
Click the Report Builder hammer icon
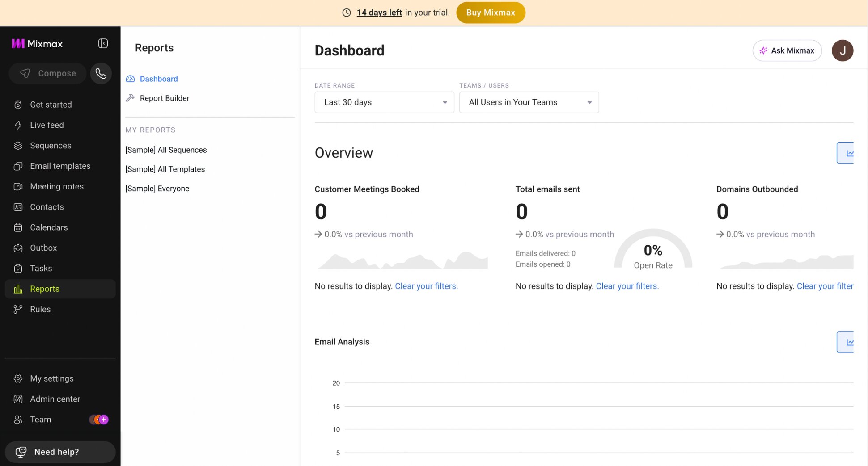click(x=130, y=98)
